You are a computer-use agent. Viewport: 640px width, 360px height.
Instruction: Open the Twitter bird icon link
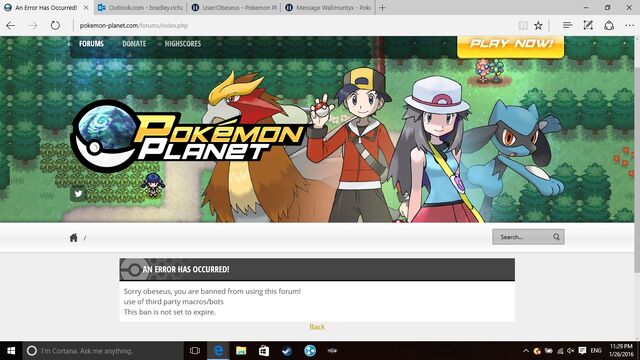[78, 194]
